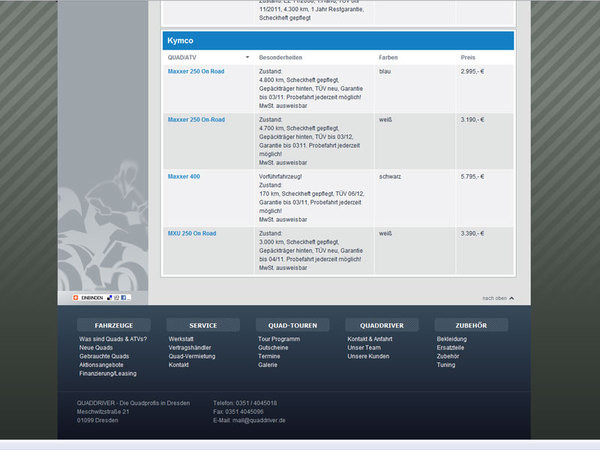Select the price 2.995,- €
The height and width of the screenshot is (450, 600).
[x=472, y=71]
